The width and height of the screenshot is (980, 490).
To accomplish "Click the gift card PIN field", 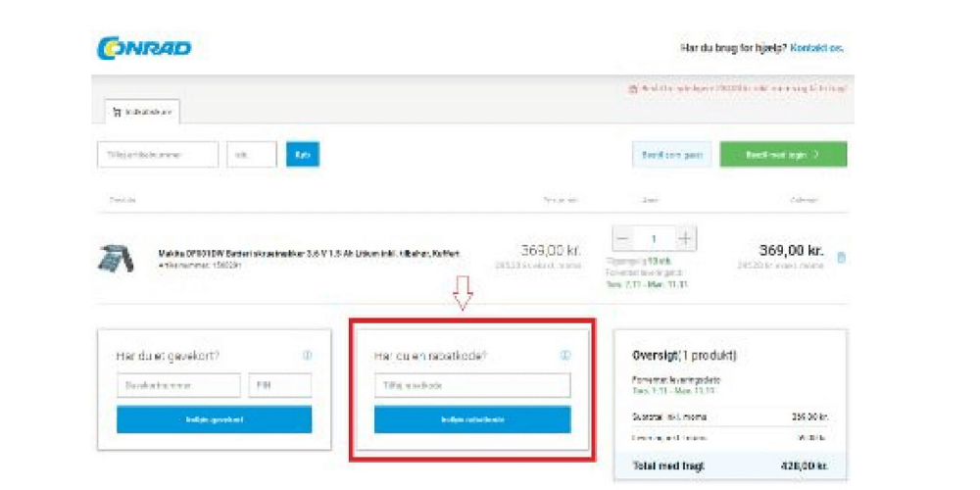I will coord(279,386).
